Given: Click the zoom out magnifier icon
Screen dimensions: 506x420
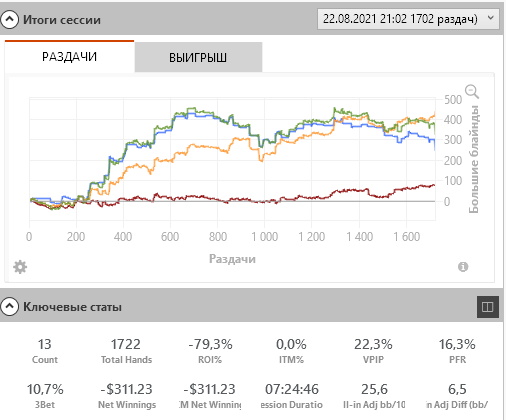Looking at the screenshot, I should [472, 91].
